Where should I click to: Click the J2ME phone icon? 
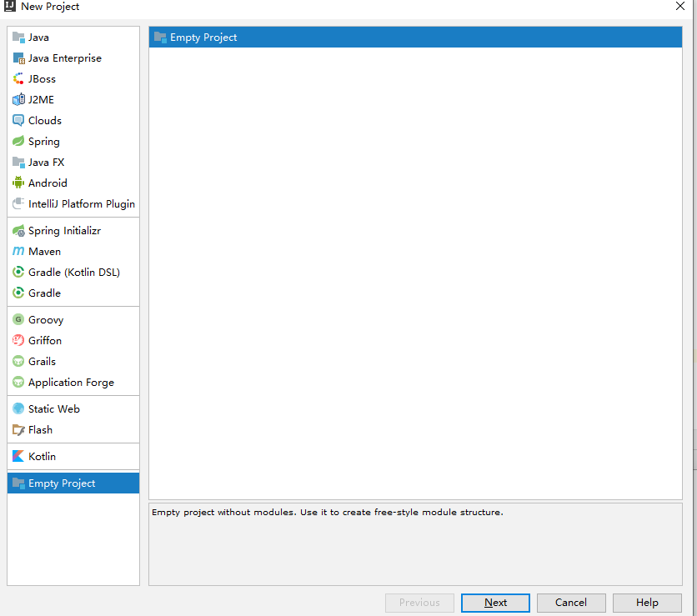(x=18, y=99)
